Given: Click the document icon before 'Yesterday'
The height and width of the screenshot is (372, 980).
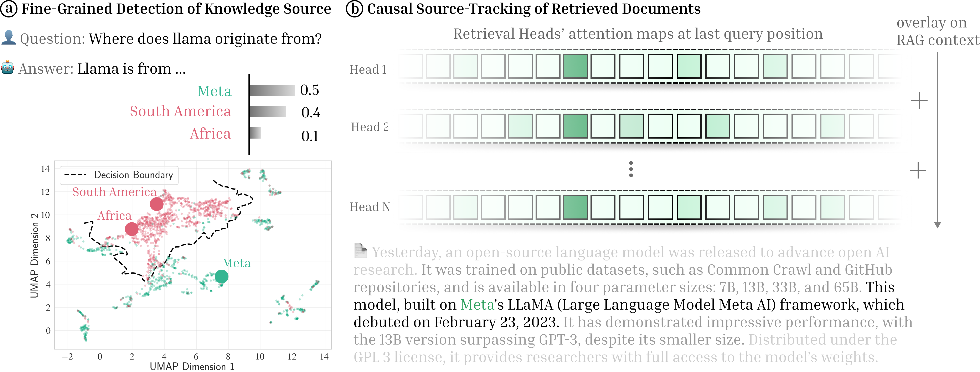Looking at the screenshot, I should [x=360, y=251].
